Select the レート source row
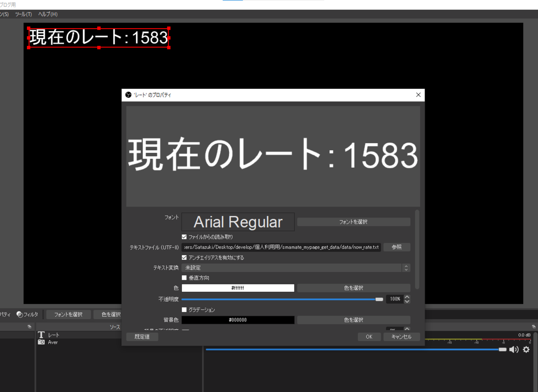The height and width of the screenshot is (392, 538). click(79, 335)
